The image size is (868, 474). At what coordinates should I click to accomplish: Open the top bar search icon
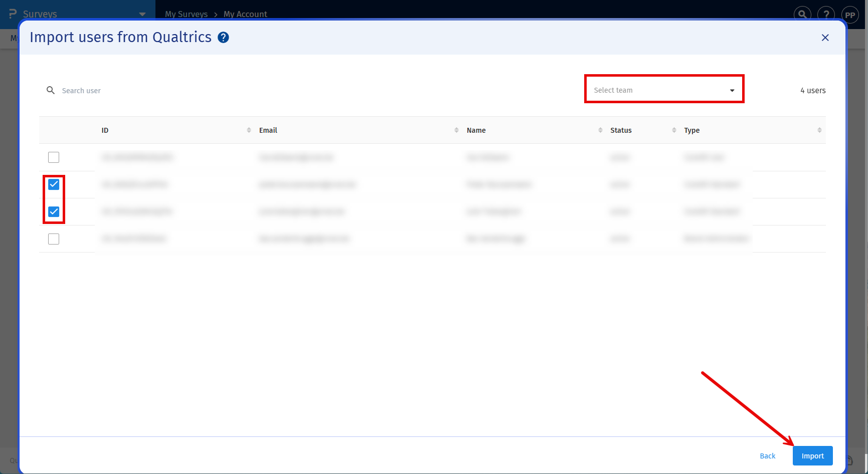coord(803,14)
